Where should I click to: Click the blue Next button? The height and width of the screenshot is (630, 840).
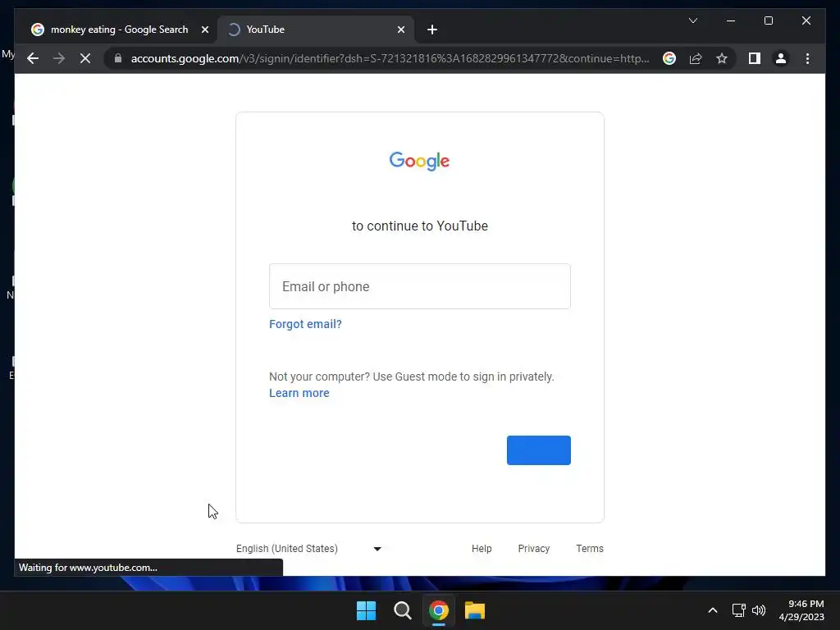(538, 450)
